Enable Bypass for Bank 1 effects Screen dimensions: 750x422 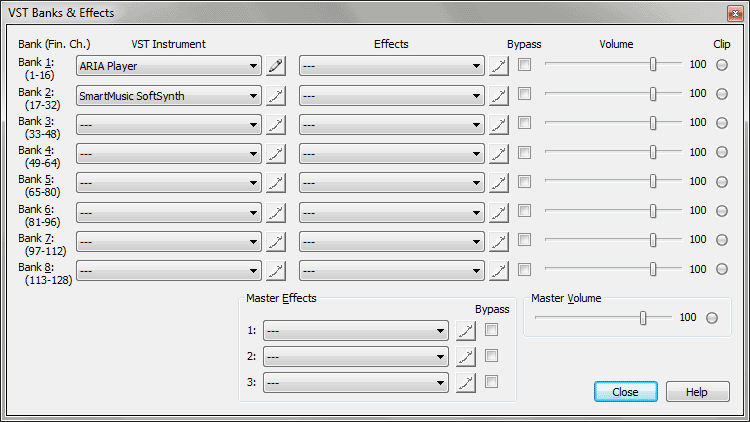525,65
